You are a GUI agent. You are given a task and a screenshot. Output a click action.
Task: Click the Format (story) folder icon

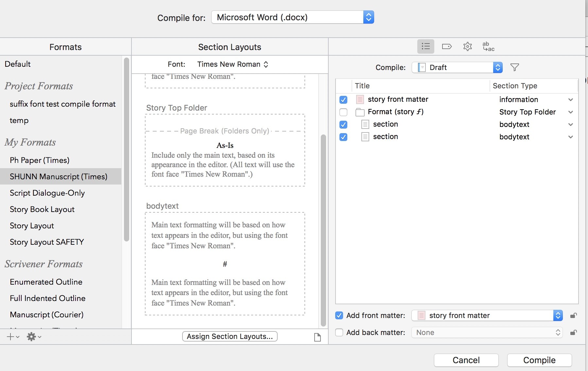tap(360, 112)
